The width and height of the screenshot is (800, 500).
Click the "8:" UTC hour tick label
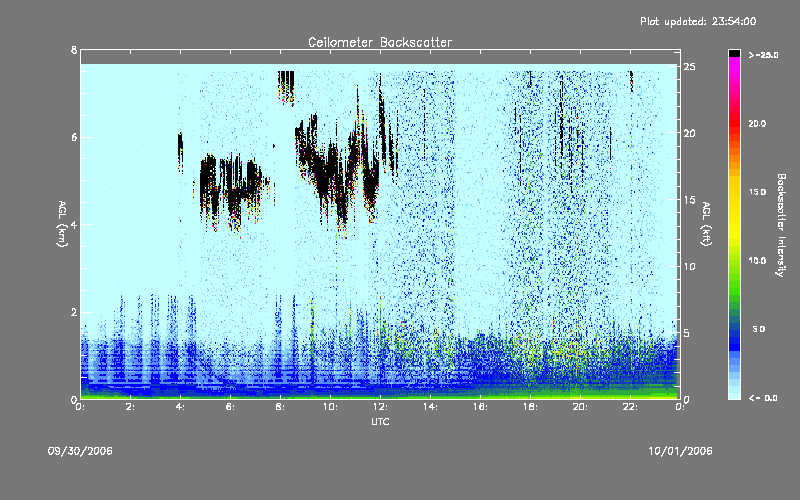[x=280, y=407]
